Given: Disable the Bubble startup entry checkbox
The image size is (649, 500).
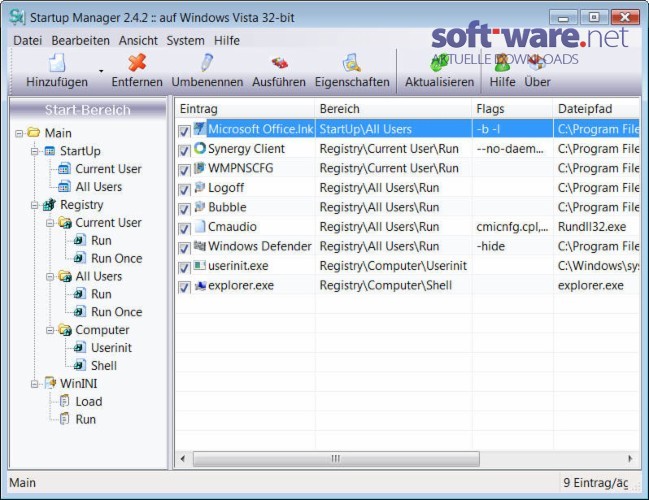Looking at the screenshot, I should tap(184, 209).
